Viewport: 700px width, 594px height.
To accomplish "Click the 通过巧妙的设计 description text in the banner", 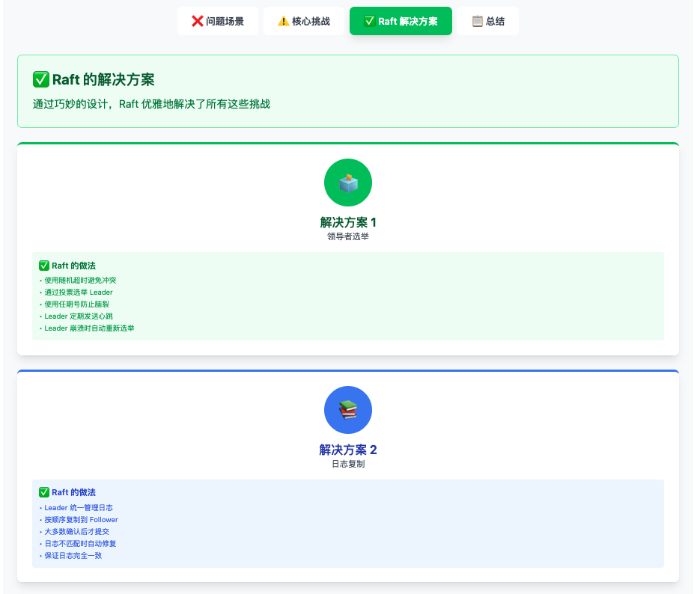I will [151, 104].
